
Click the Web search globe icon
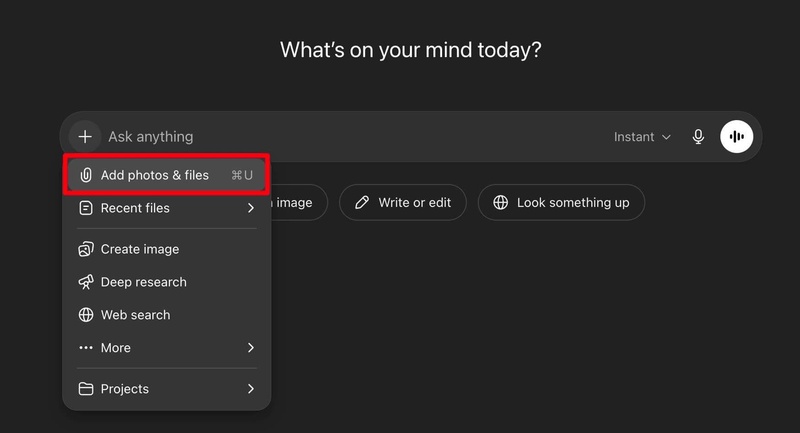point(86,315)
